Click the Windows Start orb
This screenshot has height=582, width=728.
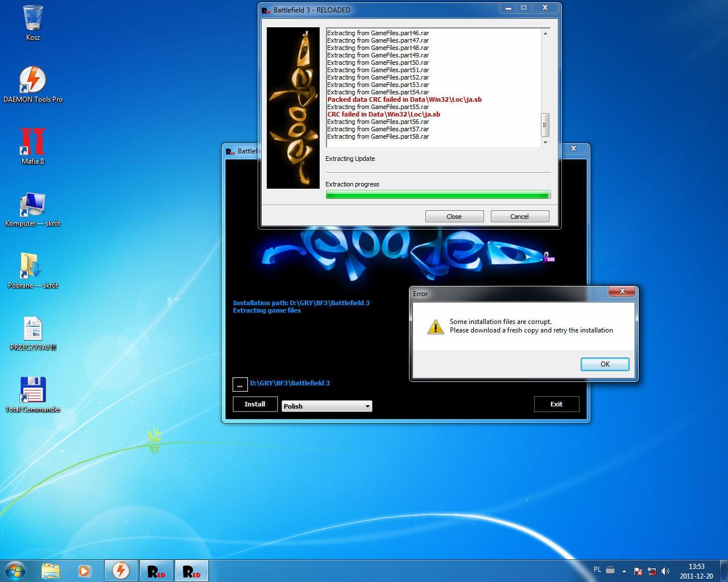[x=15, y=571]
